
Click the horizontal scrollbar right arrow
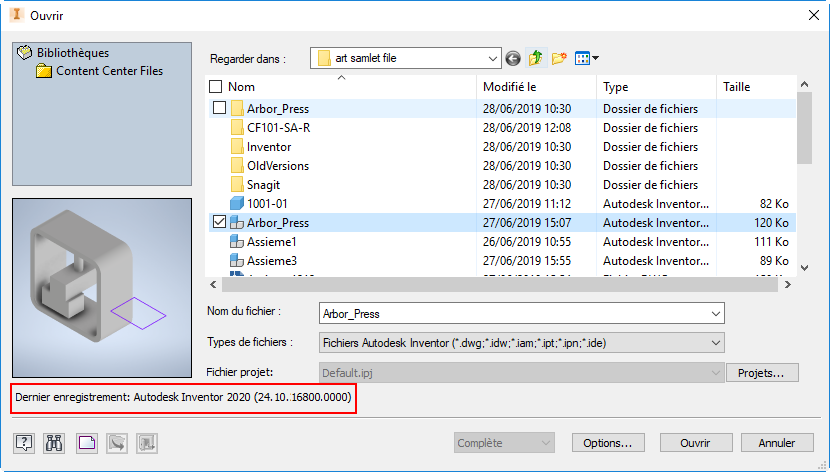pyautogui.click(x=788, y=285)
